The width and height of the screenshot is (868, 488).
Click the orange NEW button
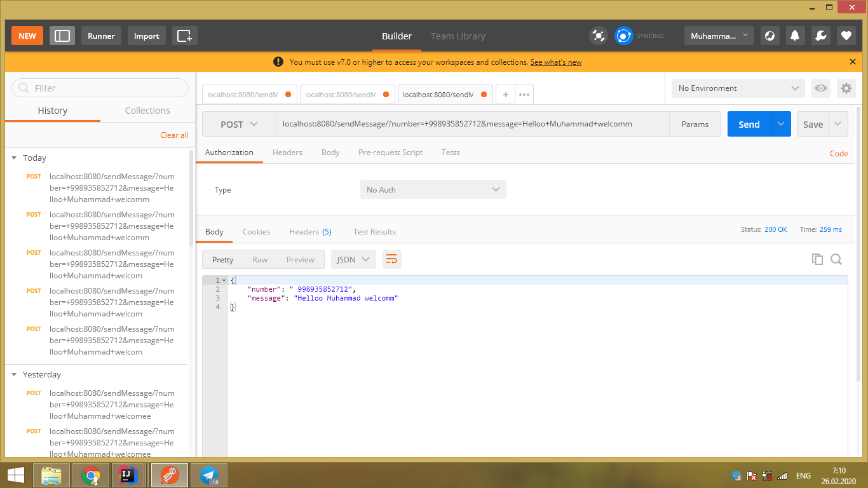pyautogui.click(x=27, y=36)
